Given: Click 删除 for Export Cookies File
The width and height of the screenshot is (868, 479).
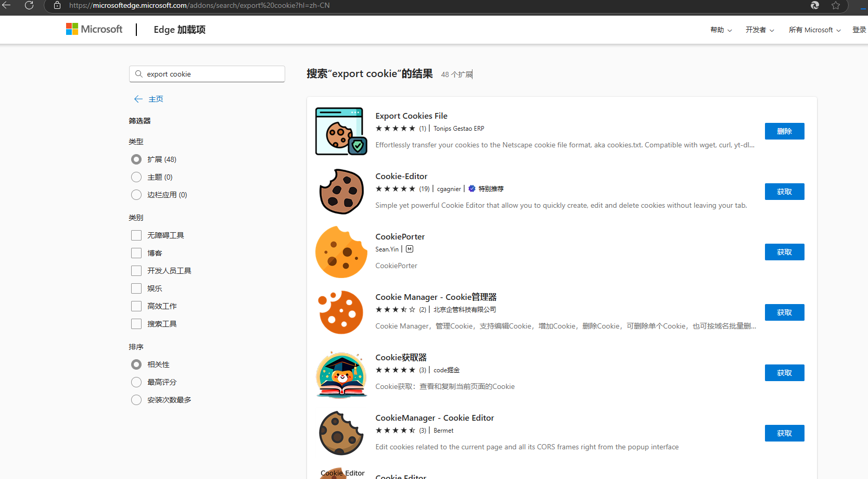Looking at the screenshot, I should (784, 131).
